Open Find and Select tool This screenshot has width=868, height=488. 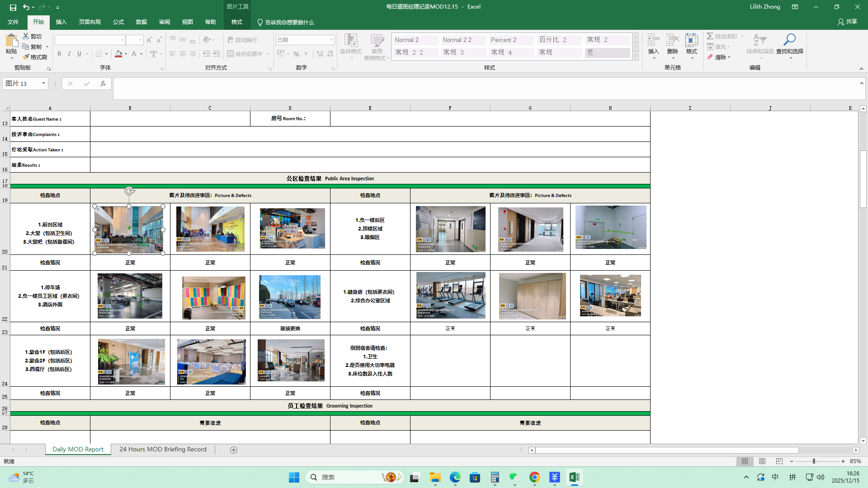point(789,45)
